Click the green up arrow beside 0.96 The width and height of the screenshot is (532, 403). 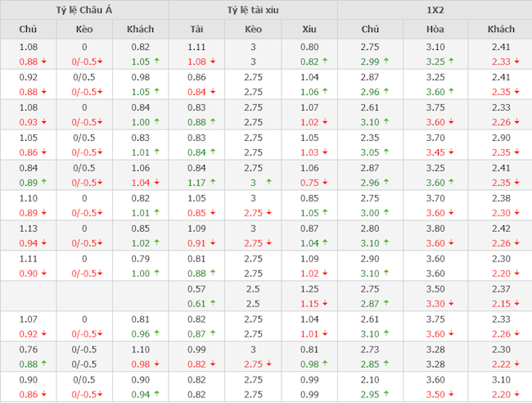(x=156, y=333)
